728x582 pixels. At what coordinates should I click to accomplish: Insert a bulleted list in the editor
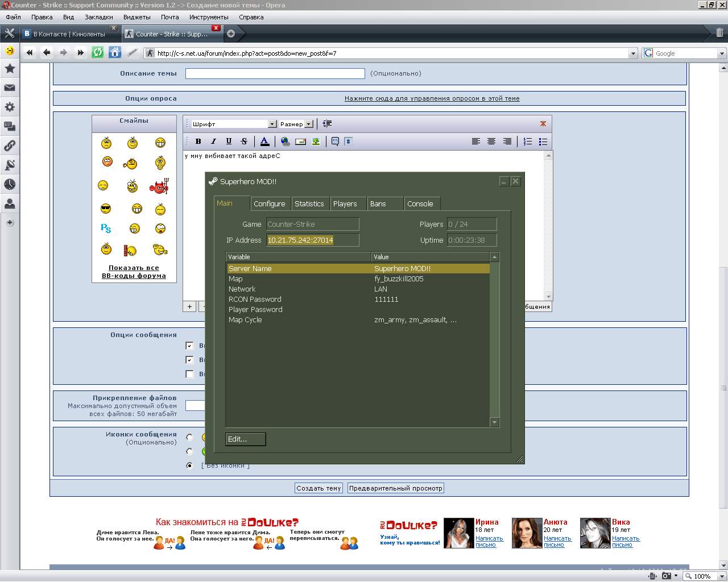543,142
